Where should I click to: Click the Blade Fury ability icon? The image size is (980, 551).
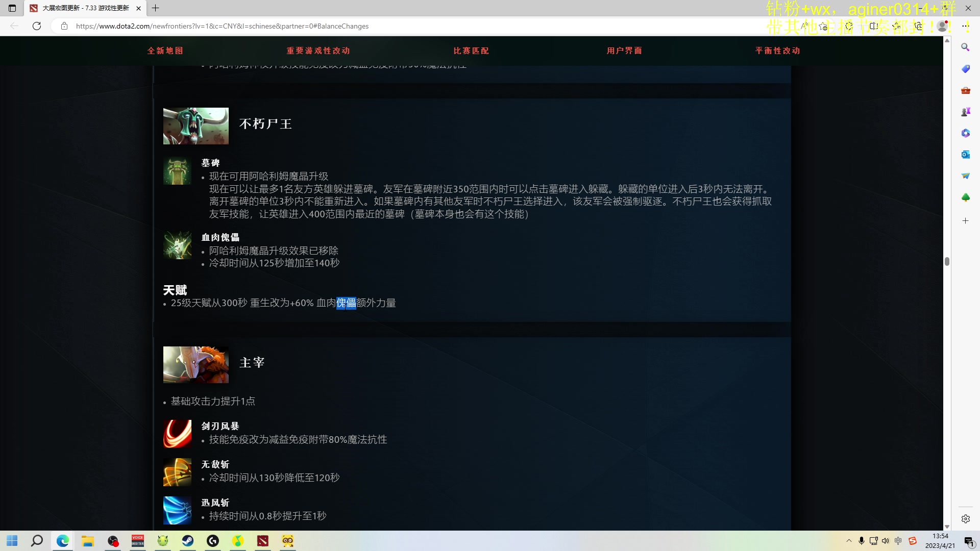coord(177,434)
